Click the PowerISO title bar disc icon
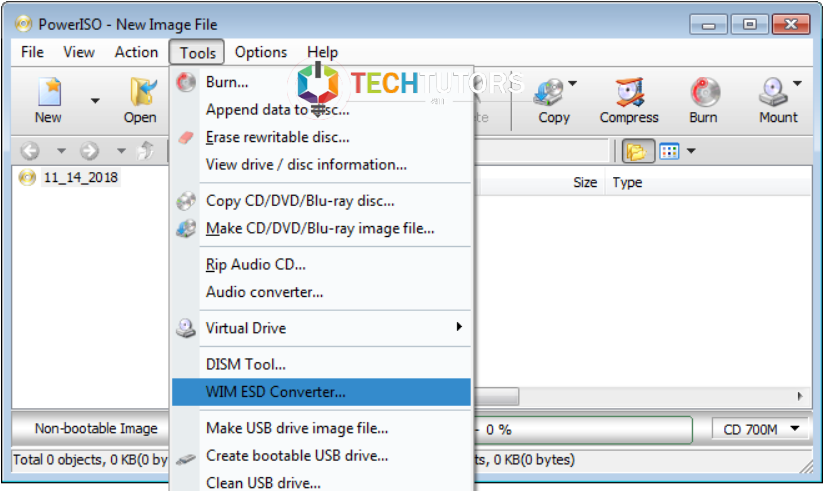825x491 pixels. pos(24,24)
